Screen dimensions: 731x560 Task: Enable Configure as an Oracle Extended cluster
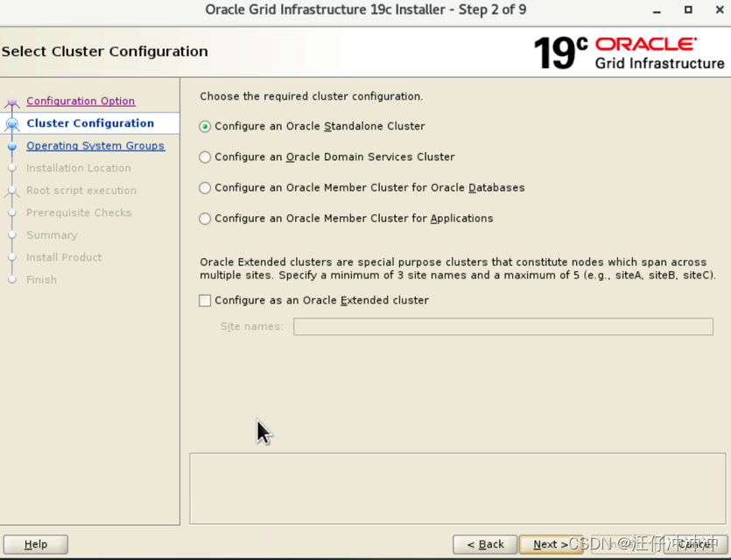[x=204, y=300]
